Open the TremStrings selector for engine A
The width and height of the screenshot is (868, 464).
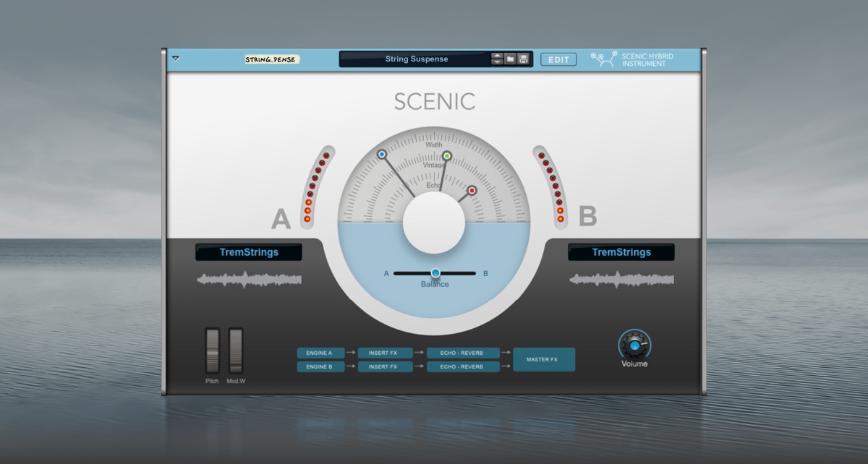[248, 252]
